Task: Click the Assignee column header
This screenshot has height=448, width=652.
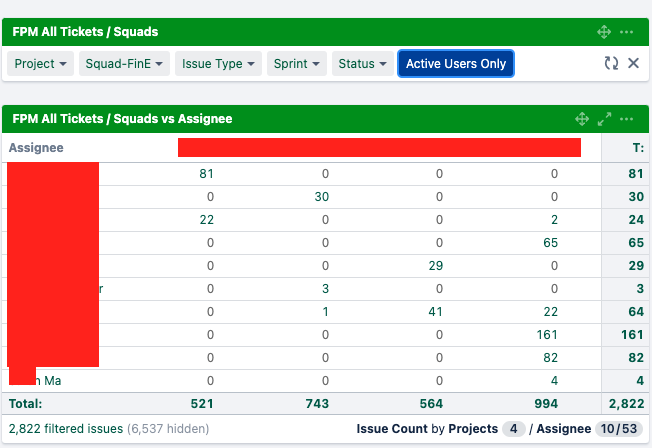Action: [36, 148]
